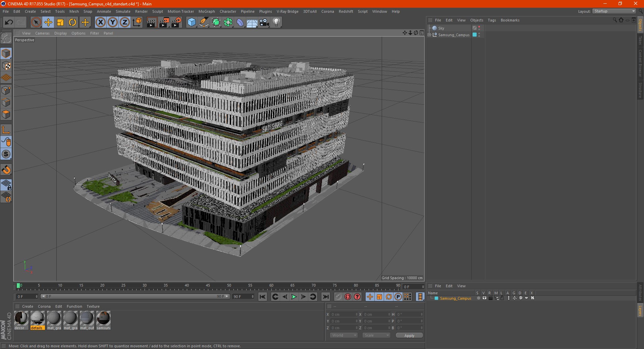644x349 pixels.
Task: Add a Bend deformer
Action: [240, 22]
